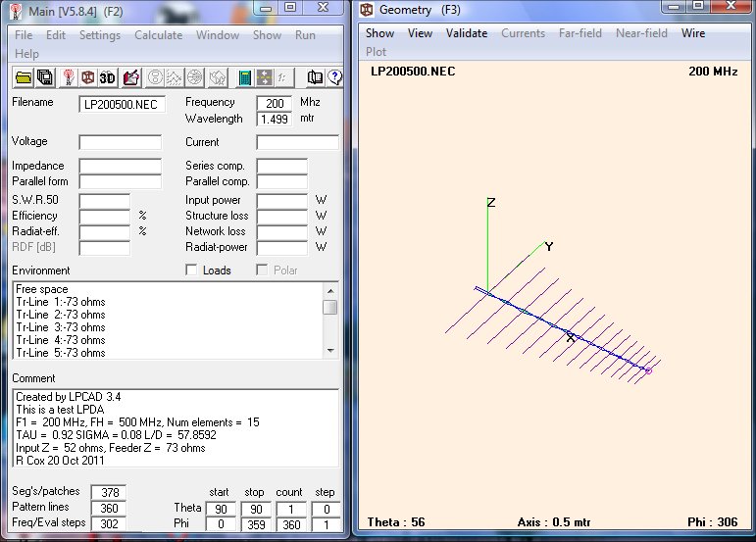The image size is (756, 542).
Task: Click the Environment list scrollbar thumb
Action: tap(330, 307)
